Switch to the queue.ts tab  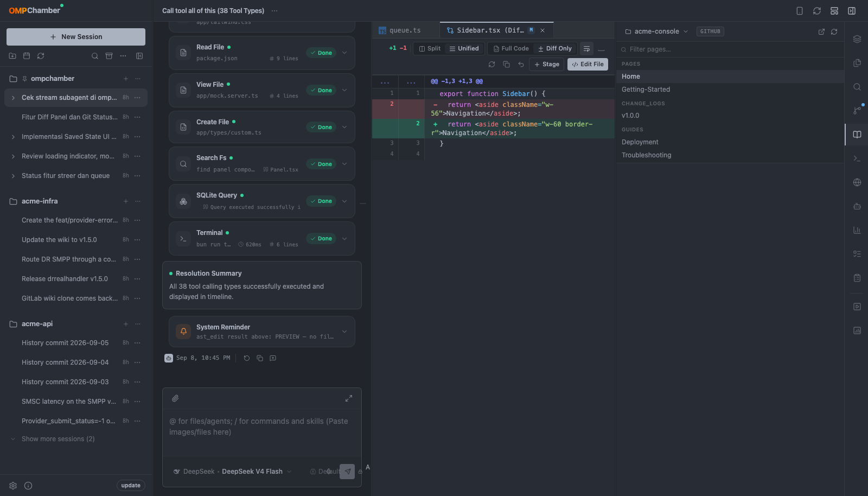(405, 30)
